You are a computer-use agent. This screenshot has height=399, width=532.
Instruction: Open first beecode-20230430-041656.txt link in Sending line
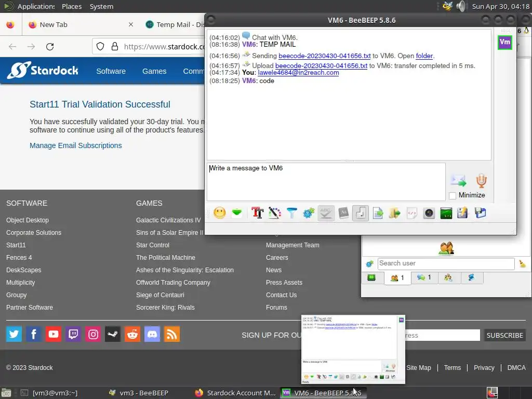point(324,56)
